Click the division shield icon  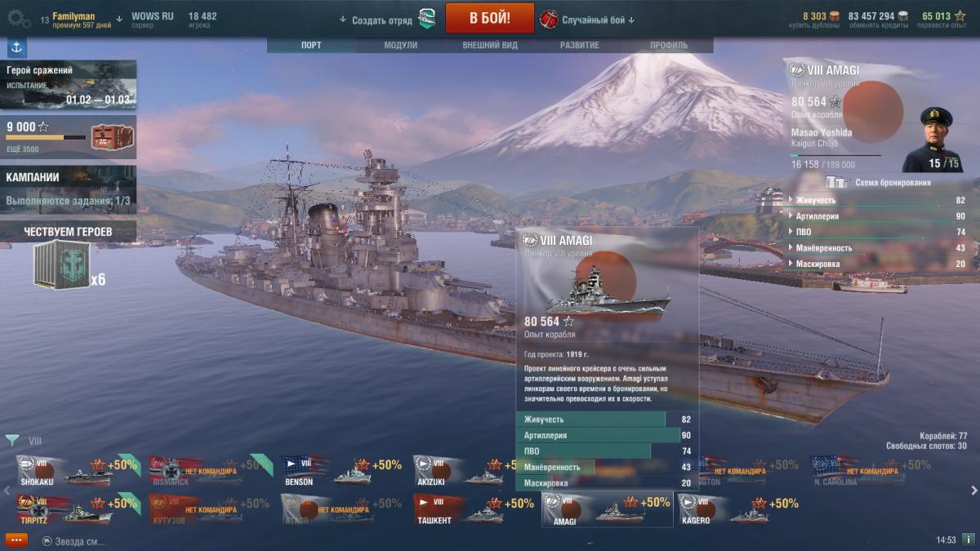point(427,18)
